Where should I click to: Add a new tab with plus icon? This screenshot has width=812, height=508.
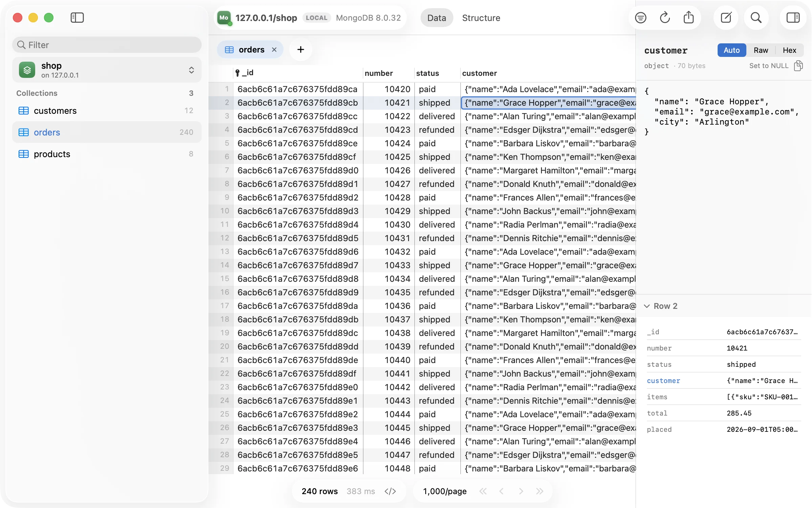tap(300, 49)
